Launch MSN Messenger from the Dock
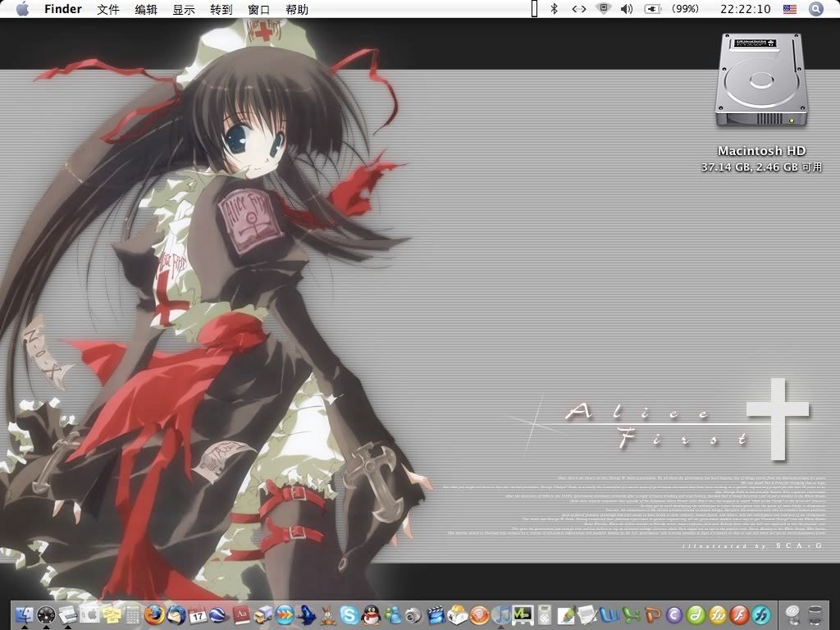 click(393, 615)
